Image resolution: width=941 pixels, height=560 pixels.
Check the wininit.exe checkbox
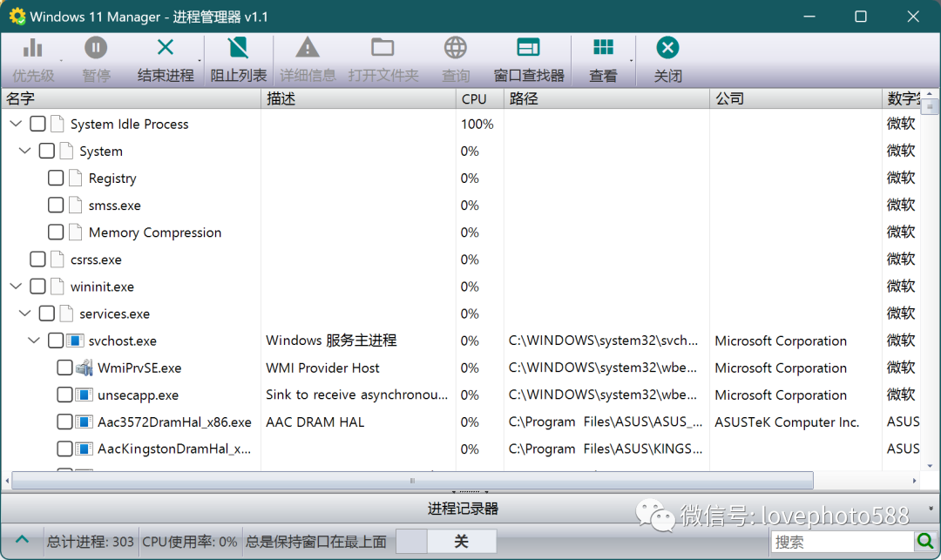pos(37,286)
